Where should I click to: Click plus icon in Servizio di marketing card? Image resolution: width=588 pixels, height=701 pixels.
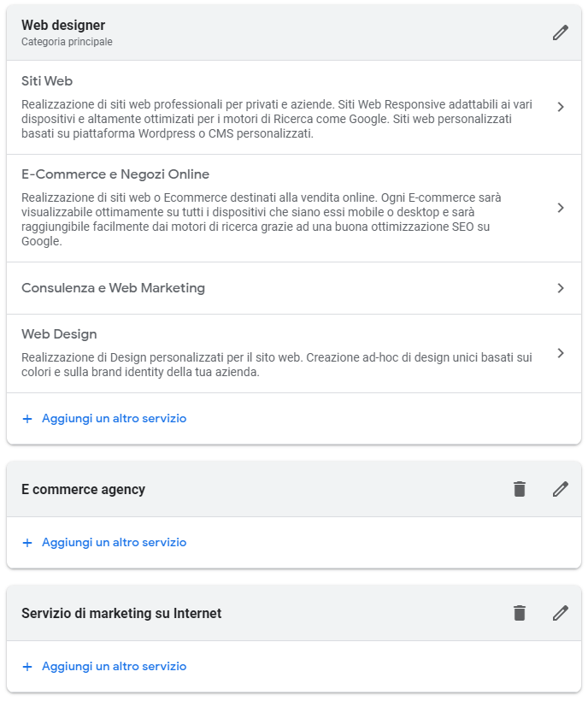click(27, 667)
